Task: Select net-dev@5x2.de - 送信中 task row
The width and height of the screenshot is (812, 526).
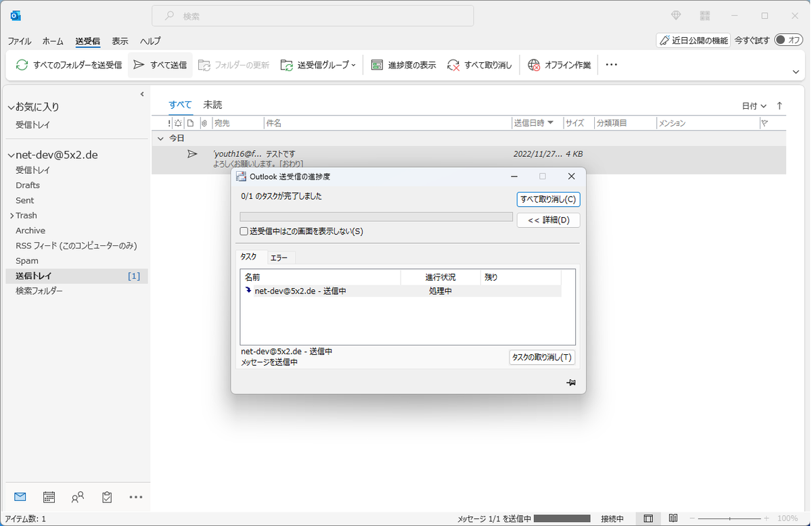Action: pos(401,291)
